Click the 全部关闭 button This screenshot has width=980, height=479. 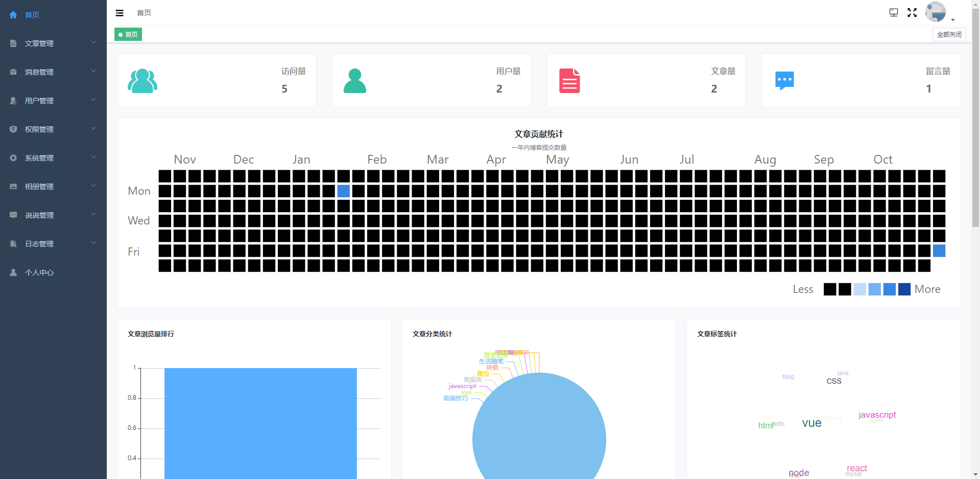[x=949, y=34]
